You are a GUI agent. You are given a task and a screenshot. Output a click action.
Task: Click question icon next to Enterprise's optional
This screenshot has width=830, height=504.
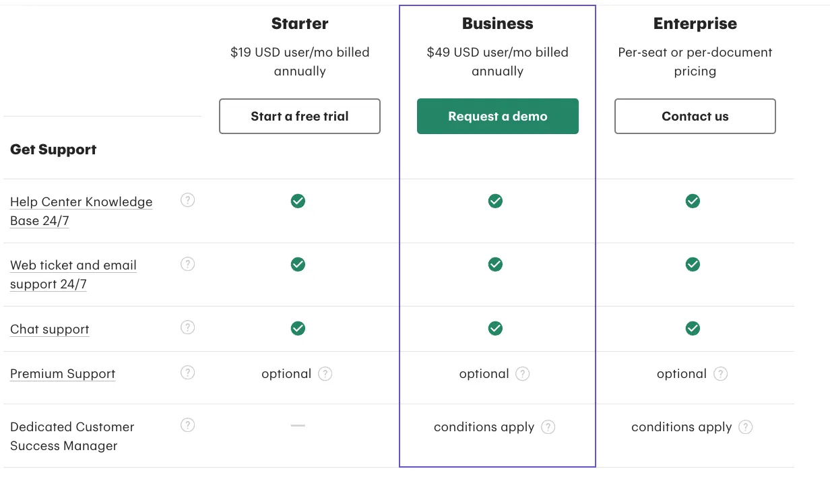[721, 374]
